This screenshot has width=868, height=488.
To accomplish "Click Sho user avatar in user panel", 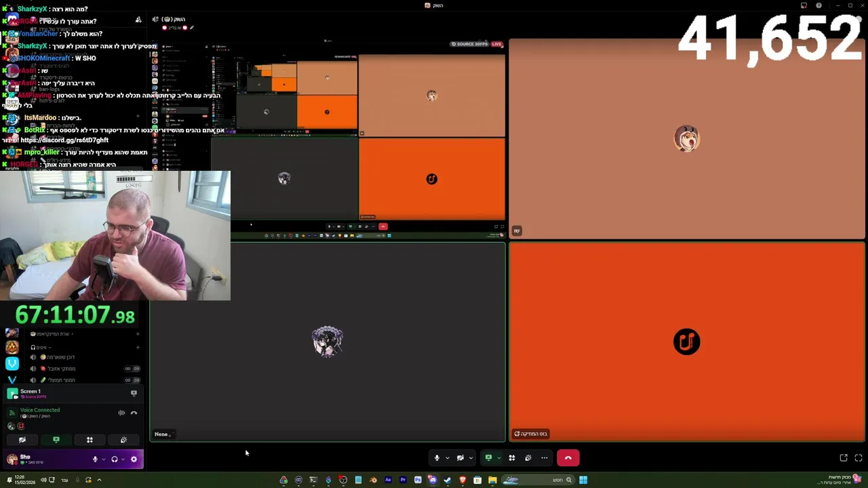I will point(12,460).
